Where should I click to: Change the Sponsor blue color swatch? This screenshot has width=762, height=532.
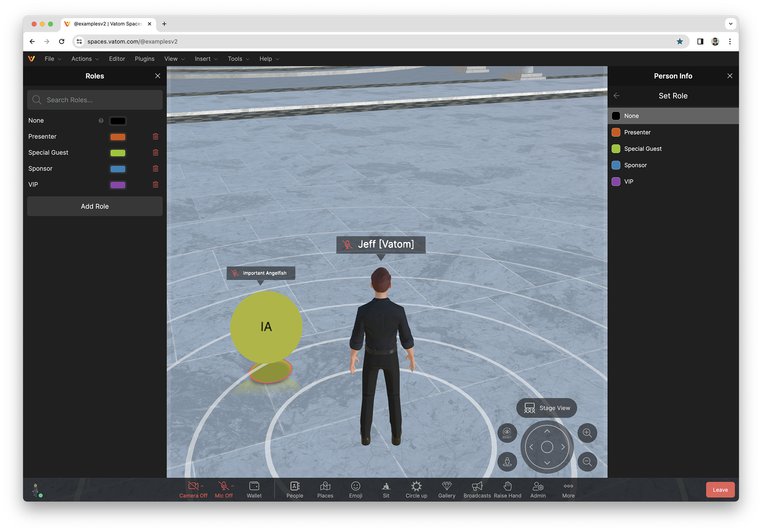118,168
